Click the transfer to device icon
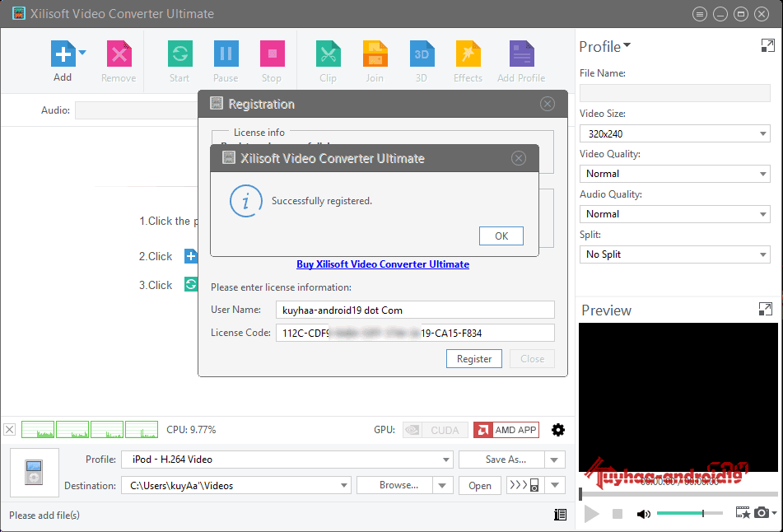This screenshot has width=783, height=532. [525, 486]
